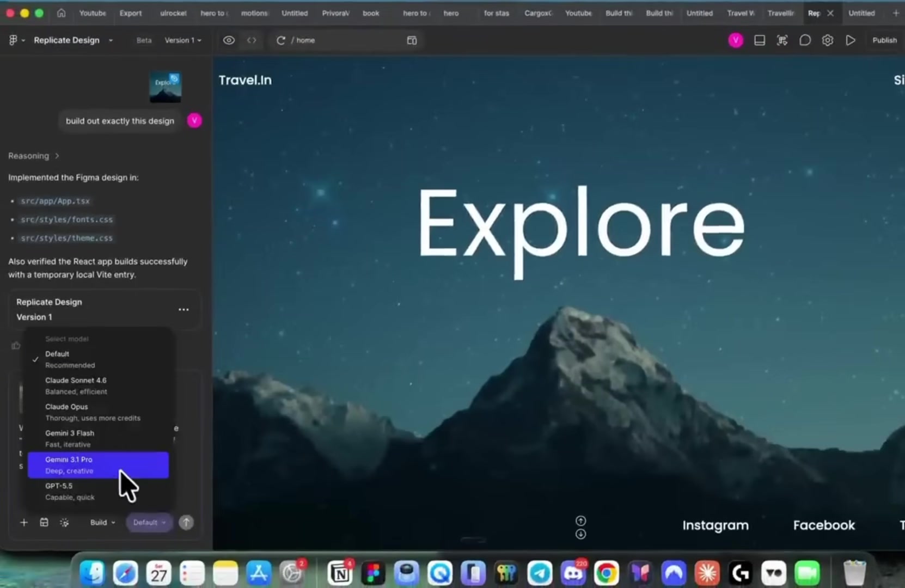Switch to the CargoxC tab

538,13
